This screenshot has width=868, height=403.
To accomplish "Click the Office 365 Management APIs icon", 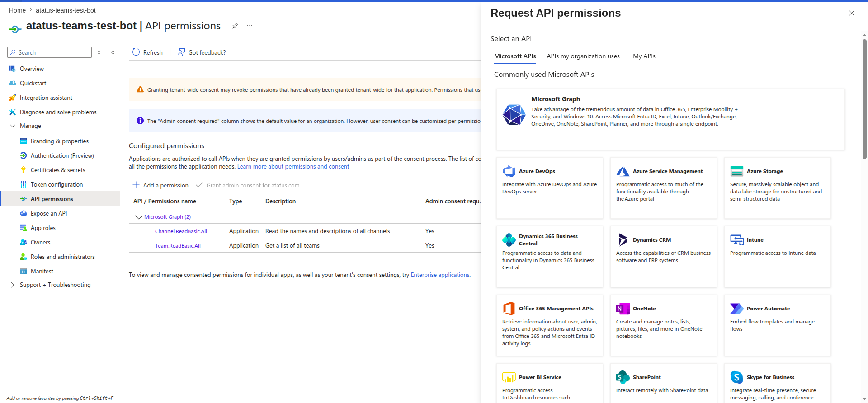I will [x=509, y=308].
